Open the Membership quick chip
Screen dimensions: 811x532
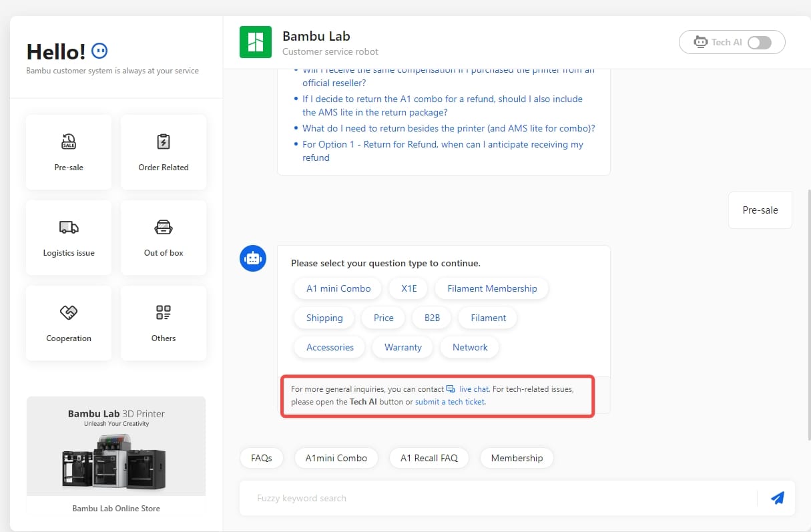tap(517, 458)
